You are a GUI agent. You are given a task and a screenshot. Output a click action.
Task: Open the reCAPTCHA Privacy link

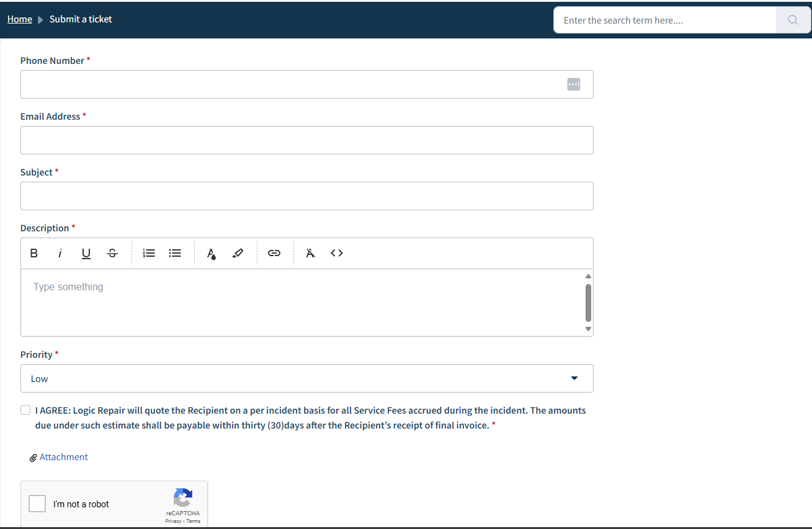(x=174, y=521)
